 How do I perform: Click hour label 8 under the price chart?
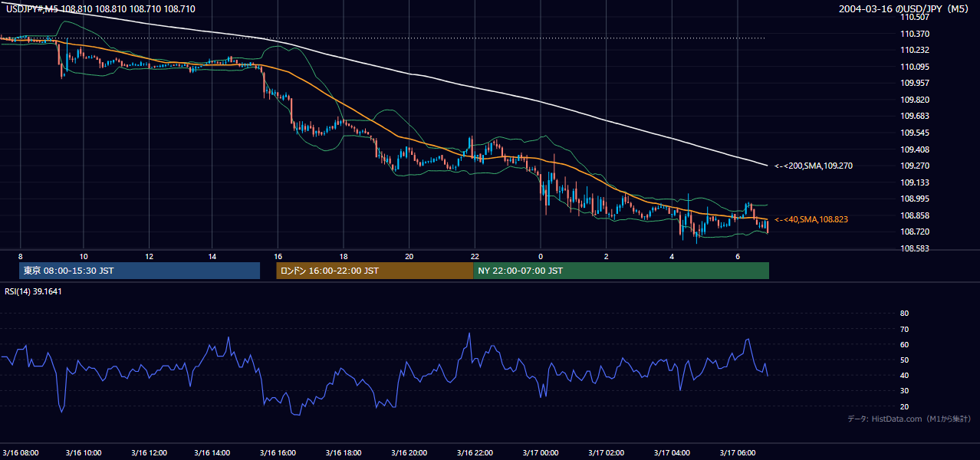(x=20, y=256)
